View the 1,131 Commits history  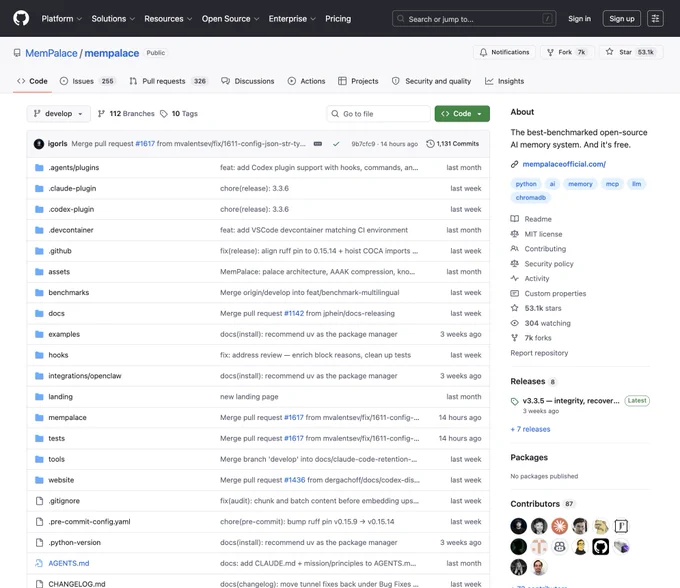pos(453,144)
